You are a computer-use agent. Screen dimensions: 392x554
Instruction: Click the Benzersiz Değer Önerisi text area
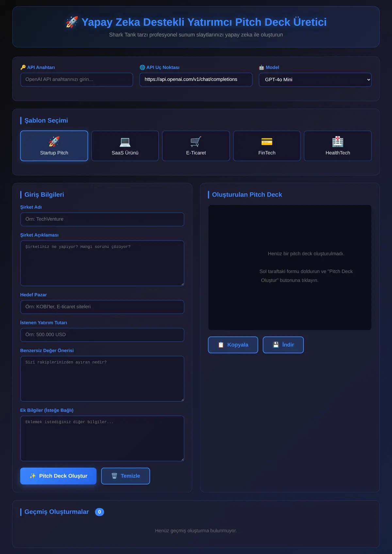[102, 379]
